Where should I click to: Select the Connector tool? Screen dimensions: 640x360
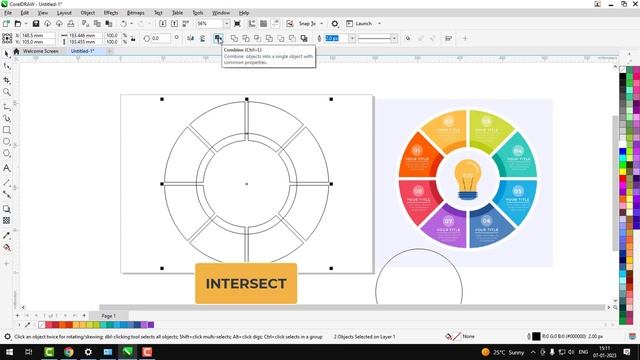tap(7, 194)
